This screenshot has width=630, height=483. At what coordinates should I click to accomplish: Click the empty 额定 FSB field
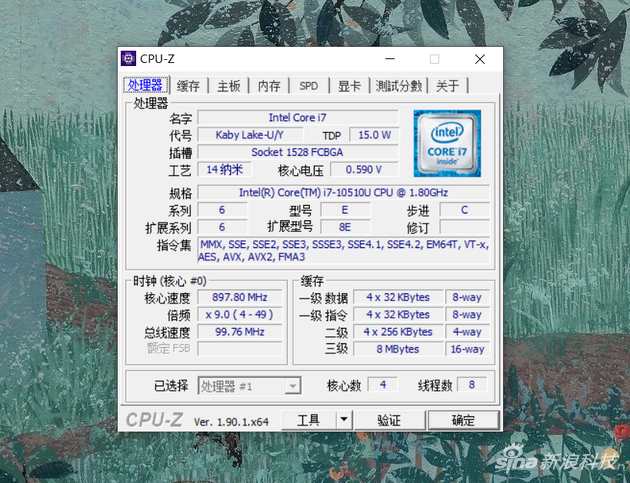240,349
